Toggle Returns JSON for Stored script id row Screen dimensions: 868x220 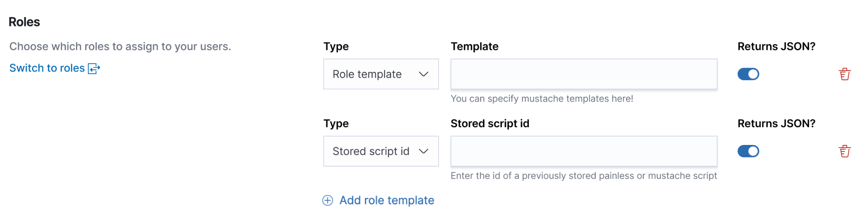click(748, 151)
